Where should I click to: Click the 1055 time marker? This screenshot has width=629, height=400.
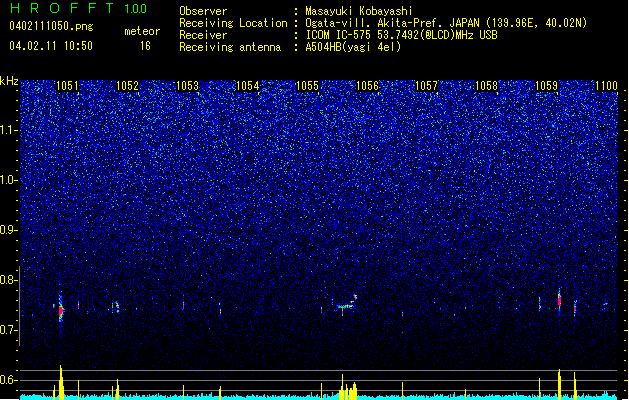pyautogui.click(x=307, y=86)
